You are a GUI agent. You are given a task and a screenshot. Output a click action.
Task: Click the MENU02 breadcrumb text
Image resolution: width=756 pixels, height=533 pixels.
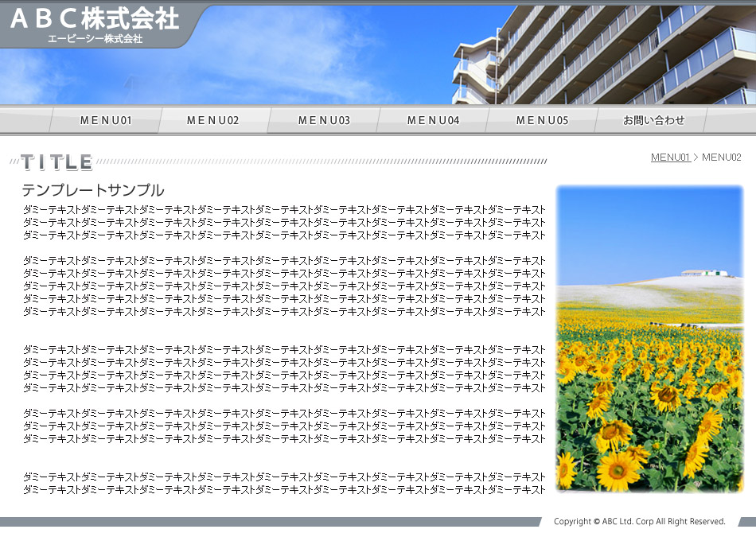click(721, 157)
